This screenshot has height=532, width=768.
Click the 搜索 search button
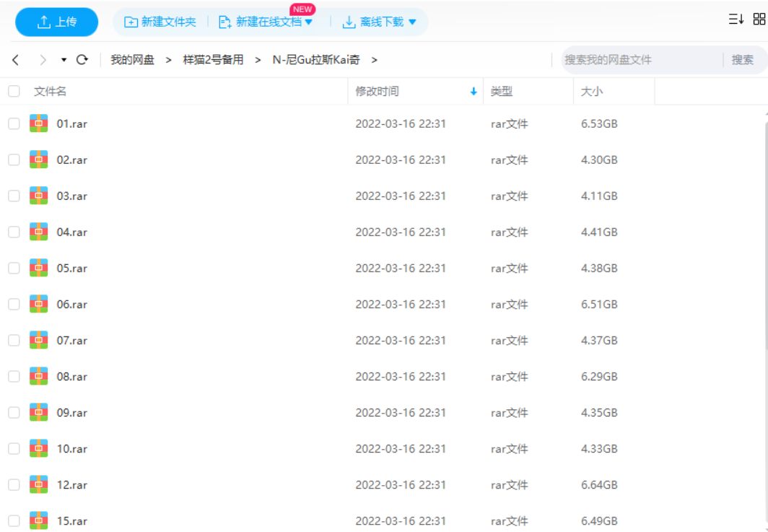[742, 60]
